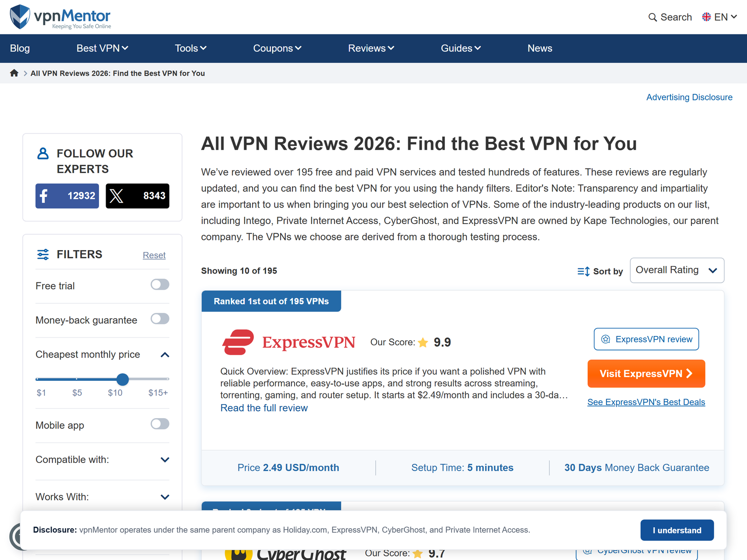The image size is (747, 560).
Task: Click the ExpressVPN logo
Action: (289, 342)
